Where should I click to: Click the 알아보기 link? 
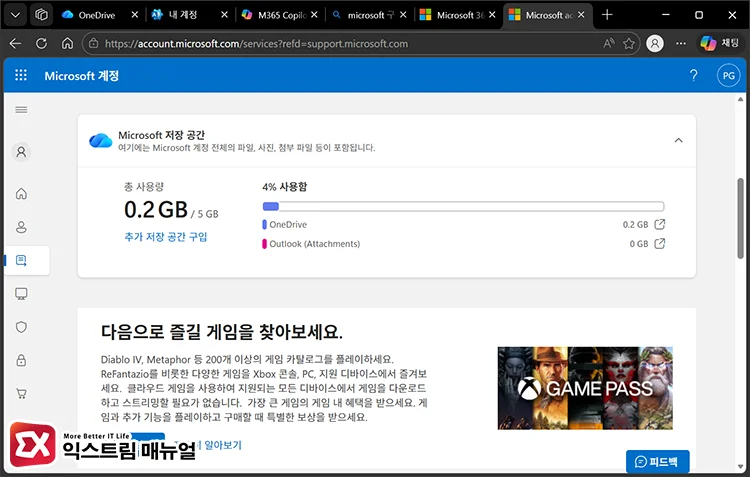coord(223,445)
